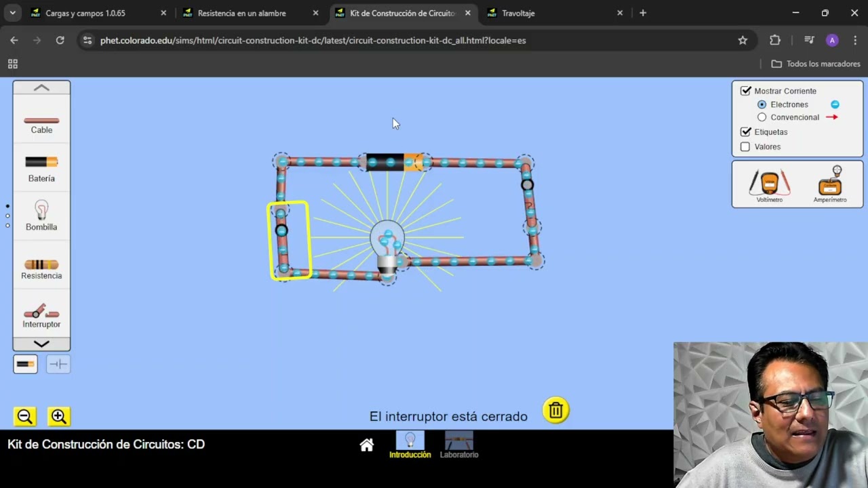Pick the Interruptor component in the toolbox
The width and height of the screenshot is (868, 488).
41,317
